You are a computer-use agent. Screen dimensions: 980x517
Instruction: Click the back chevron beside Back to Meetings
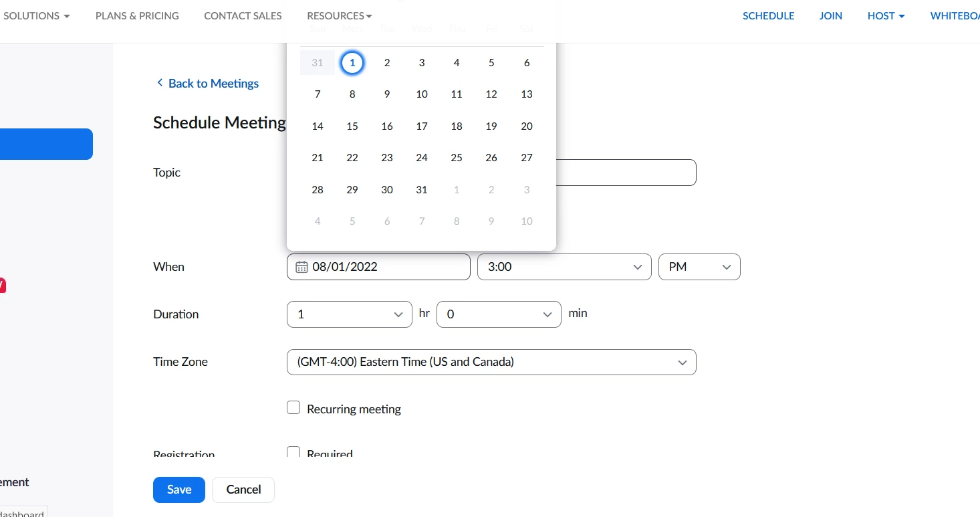click(x=160, y=83)
